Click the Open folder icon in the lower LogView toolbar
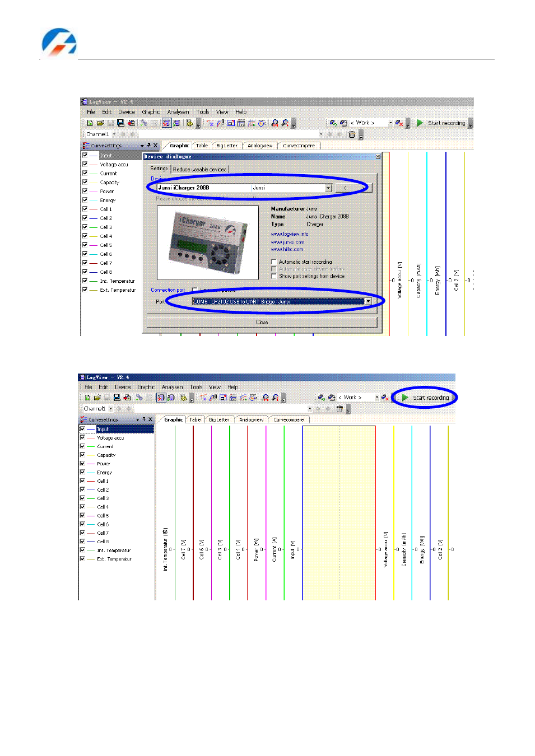Viewport: 535px width, 756px height. click(x=97, y=398)
